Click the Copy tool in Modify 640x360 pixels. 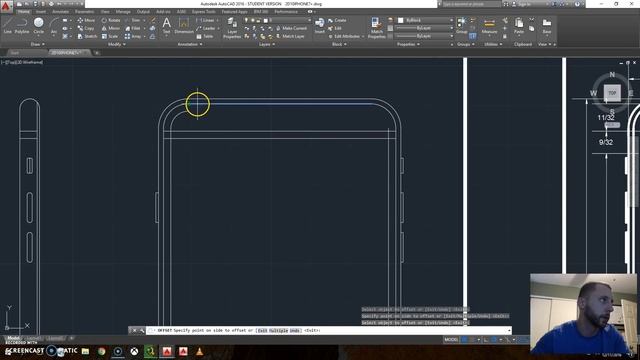[86, 28]
